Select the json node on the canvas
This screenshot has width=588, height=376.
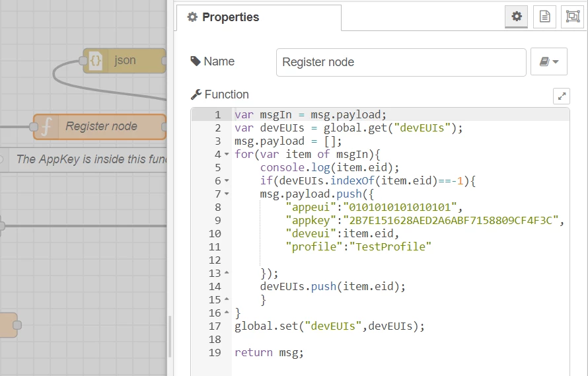click(x=124, y=60)
